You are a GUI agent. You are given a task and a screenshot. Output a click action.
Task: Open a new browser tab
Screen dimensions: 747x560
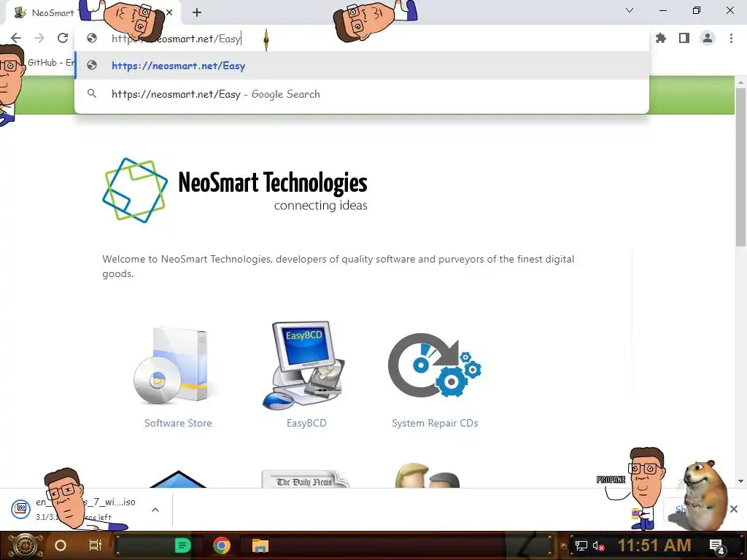click(x=197, y=12)
